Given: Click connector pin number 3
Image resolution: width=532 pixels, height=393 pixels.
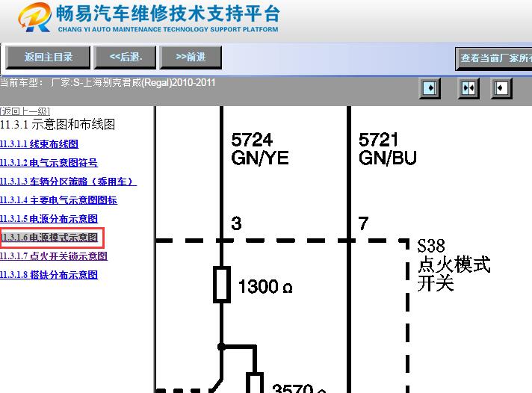Looking at the screenshot, I should click(x=236, y=223).
